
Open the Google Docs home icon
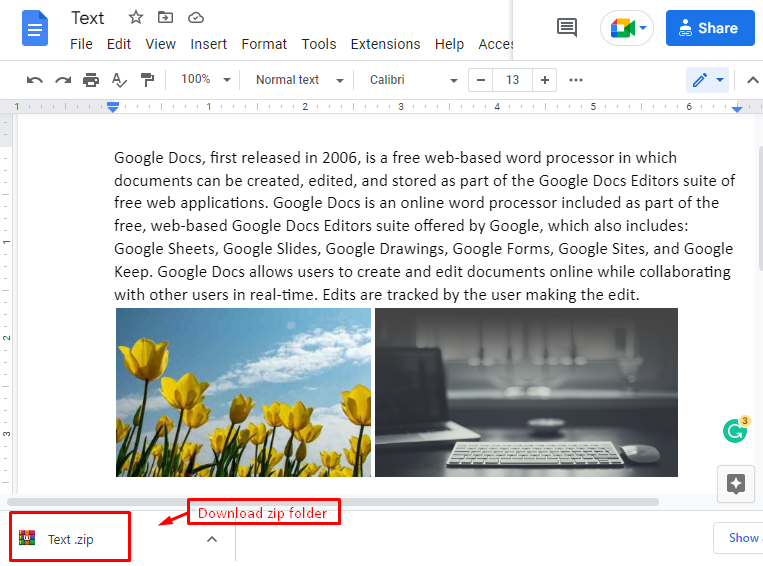click(35, 28)
